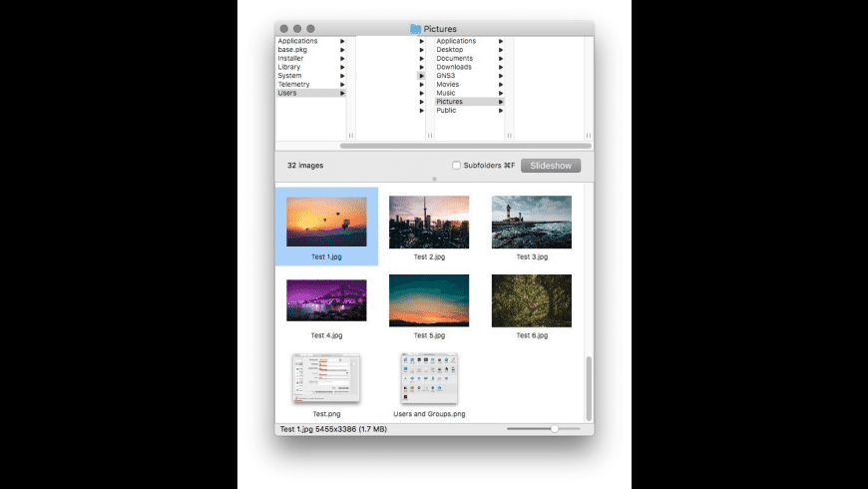The width and height of the screenshot is (868, 489).
Task: Expand arrow next to Desktop
Action: pos(501,49)
